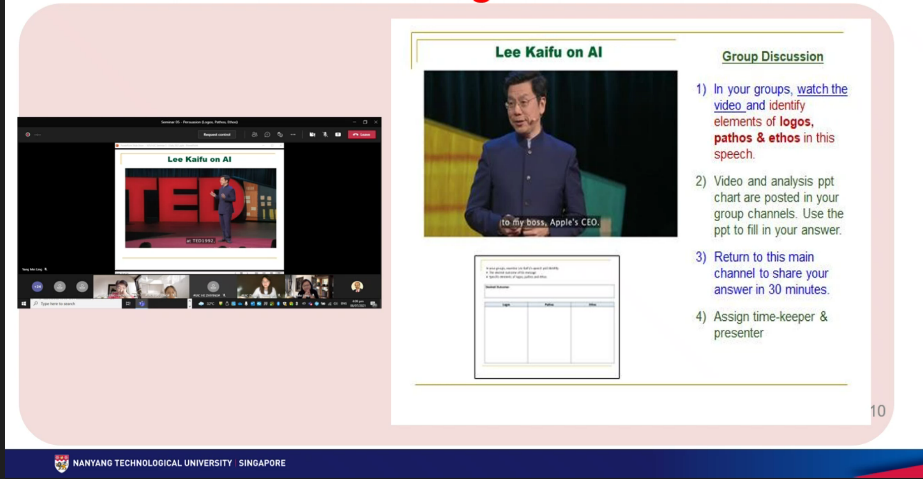Viewport: 923px width, 479px height.
Task: Select the logos pathos ethos chart thumbnail
Action: [547, 317]
